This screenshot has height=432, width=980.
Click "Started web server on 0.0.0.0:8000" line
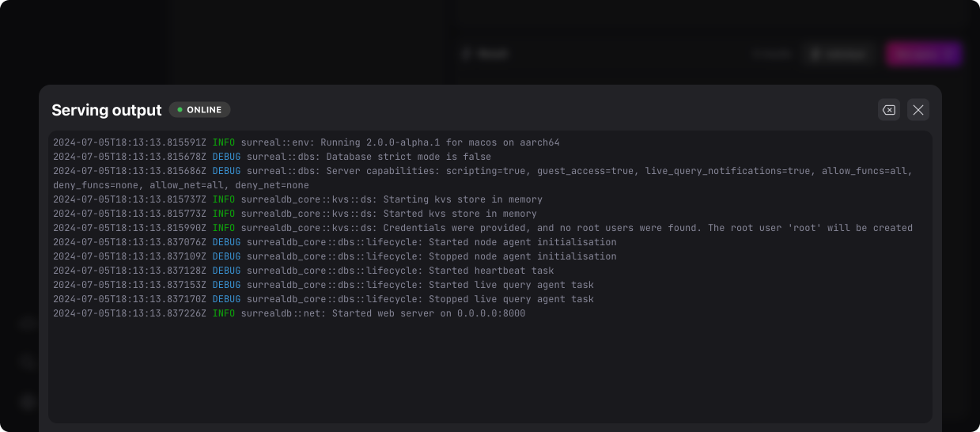(x=428, y=313)
